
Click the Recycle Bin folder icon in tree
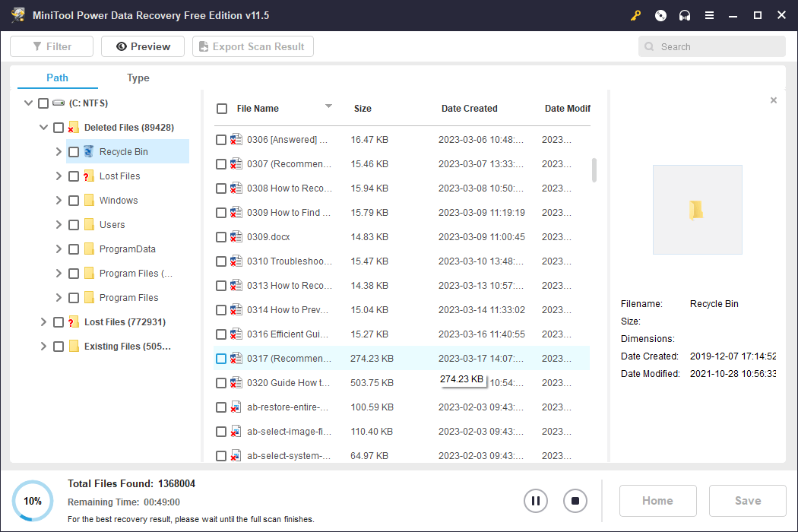pos(89,152)
